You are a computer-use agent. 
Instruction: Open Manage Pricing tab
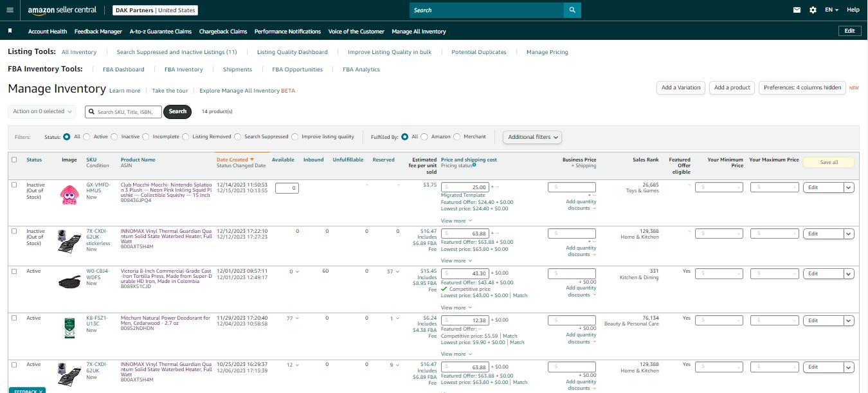coord(547,52)
